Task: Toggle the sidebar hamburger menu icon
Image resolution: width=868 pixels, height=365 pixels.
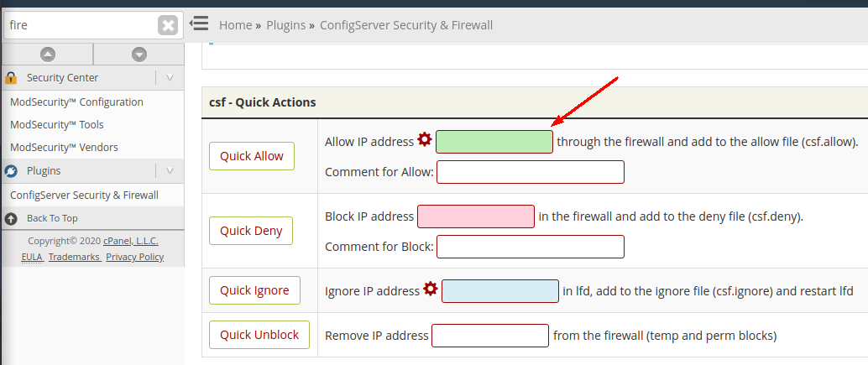Action: tap(199, 23)
